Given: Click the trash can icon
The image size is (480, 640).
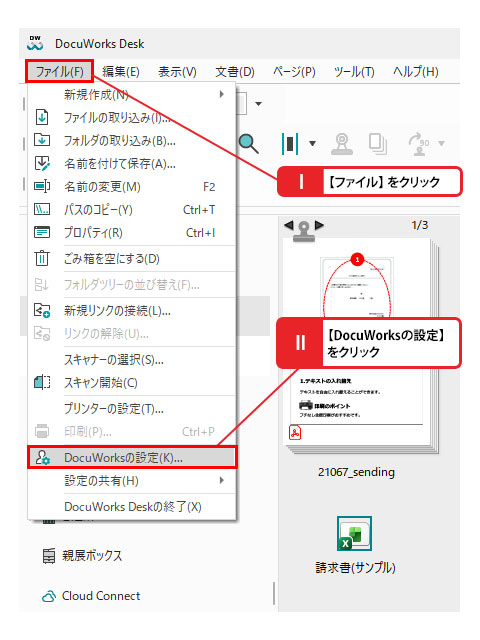Looking at the screenshot, I should (x=42, y=258).
